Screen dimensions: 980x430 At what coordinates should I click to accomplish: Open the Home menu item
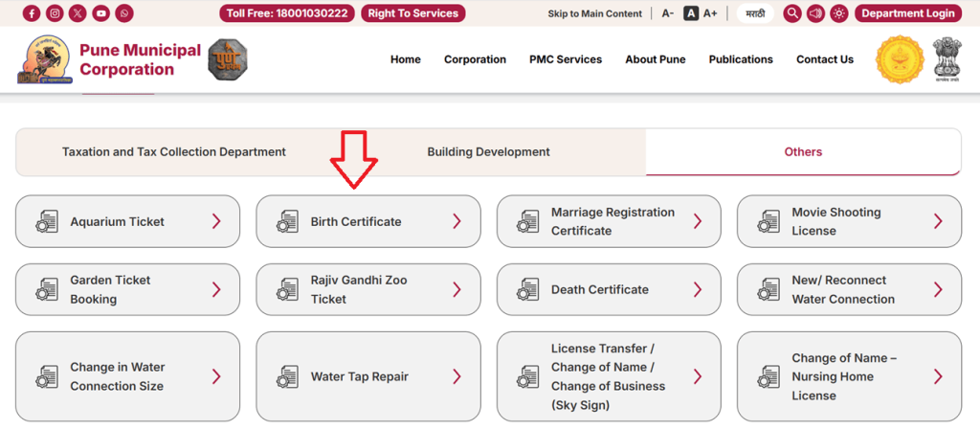[406, 59]
